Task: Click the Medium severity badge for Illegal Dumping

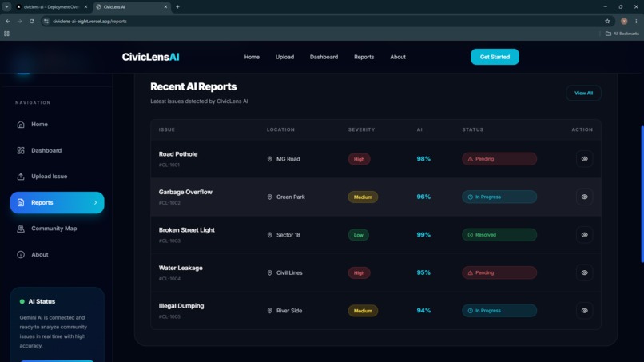Action: [x=363, y=311]
